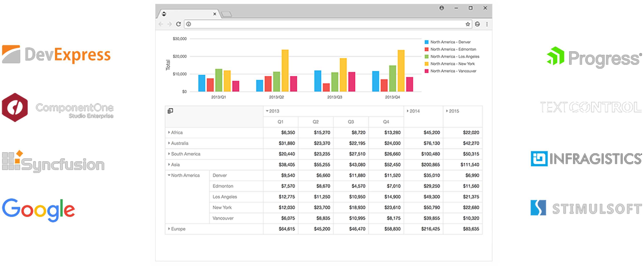Click the 2013/Q4 chart axis label

[393, 97]
